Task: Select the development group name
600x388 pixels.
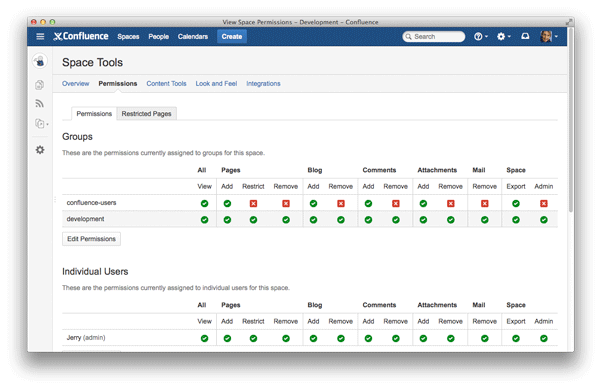Action: click(85, 219)
